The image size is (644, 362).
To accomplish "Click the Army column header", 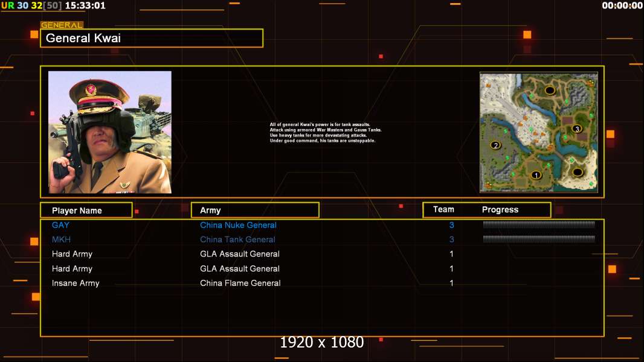I will pos(255,211).
